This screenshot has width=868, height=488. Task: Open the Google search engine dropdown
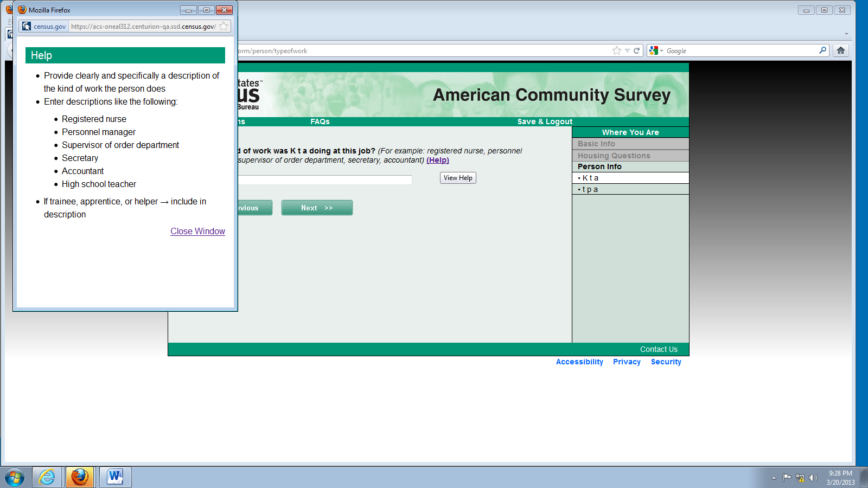[656, 50]
